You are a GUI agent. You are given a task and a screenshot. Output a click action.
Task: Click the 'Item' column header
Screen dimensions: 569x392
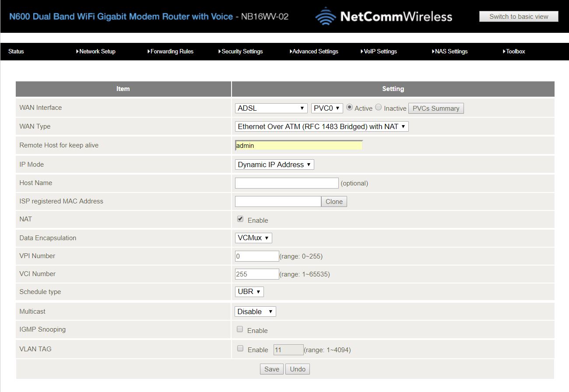click(x=123, y=89)
